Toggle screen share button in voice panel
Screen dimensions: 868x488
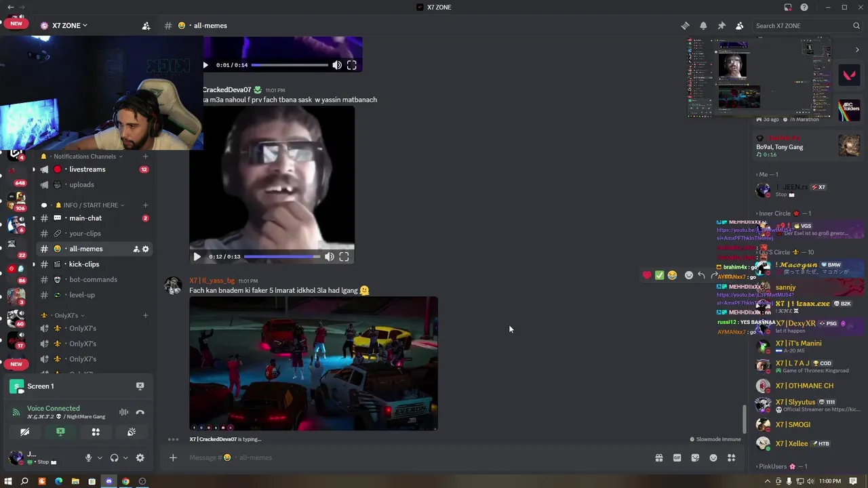coord(60,432)
